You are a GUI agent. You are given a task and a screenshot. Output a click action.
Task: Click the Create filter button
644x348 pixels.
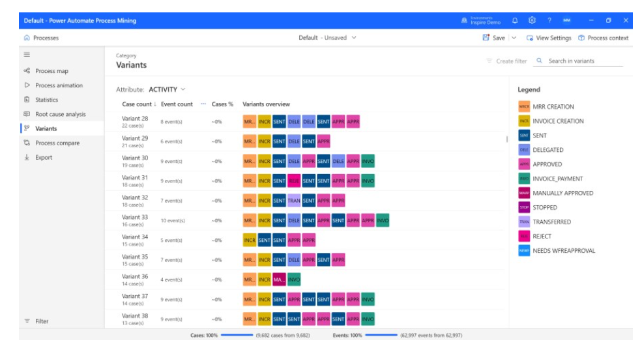506,61
